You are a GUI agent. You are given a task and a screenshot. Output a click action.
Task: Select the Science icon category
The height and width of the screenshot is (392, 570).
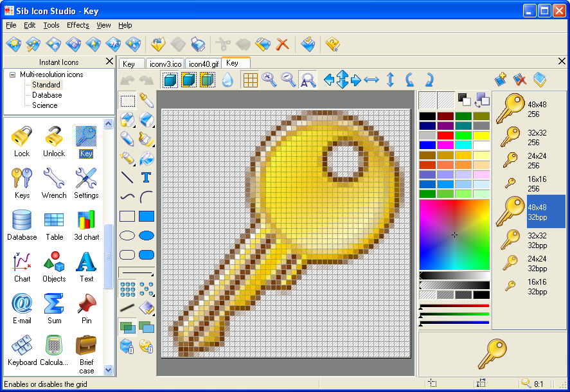coord(46,105)
